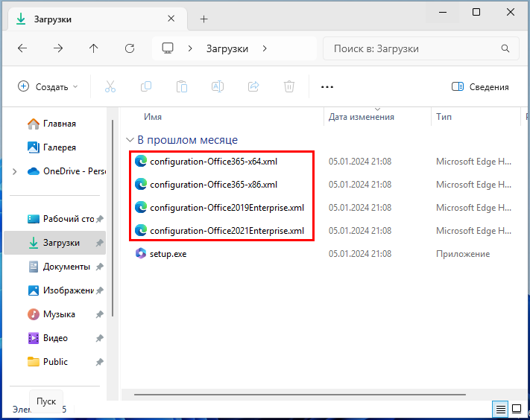Viewport: 530px width, 420px height.
Task: Go back with the left arrow button
Action: point(22,48)
